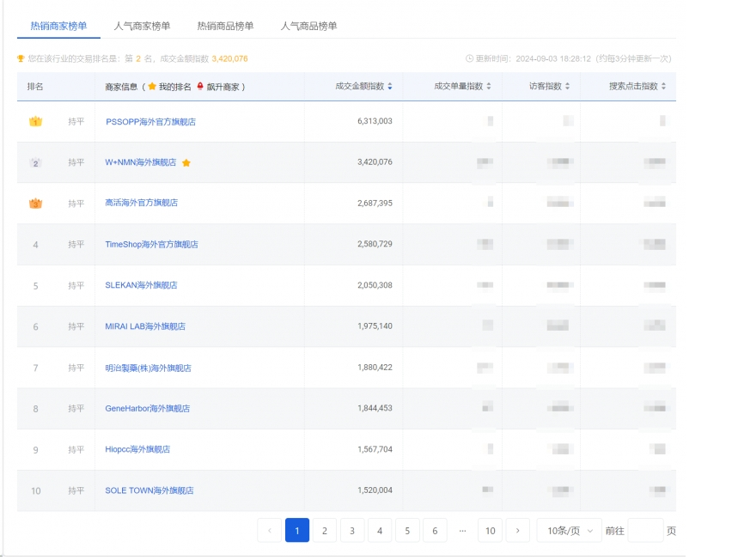
Task: Select the 热销商家榜单 tab
Action: pyautogui.click(x=58, y=26)
